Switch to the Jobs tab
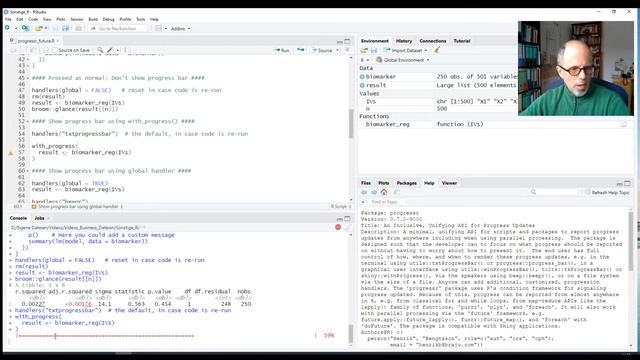 tap(40, 218)
